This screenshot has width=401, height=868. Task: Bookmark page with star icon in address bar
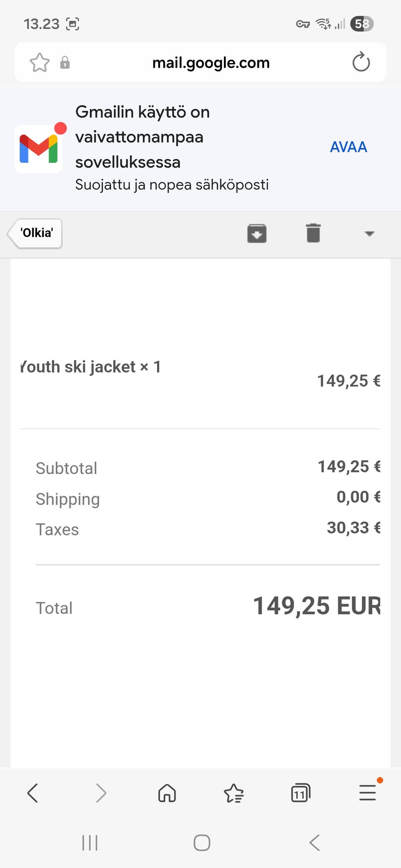[x=40, y=63]
